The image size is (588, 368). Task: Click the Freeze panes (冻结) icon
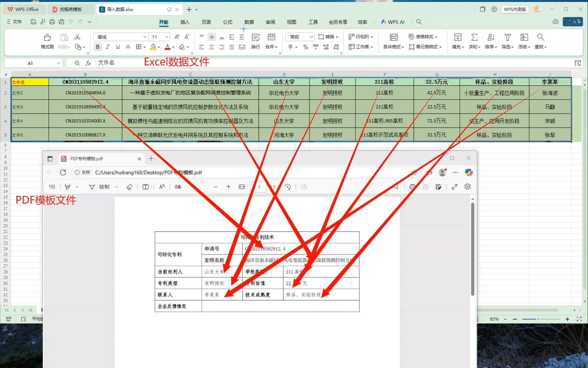point(524,37)
